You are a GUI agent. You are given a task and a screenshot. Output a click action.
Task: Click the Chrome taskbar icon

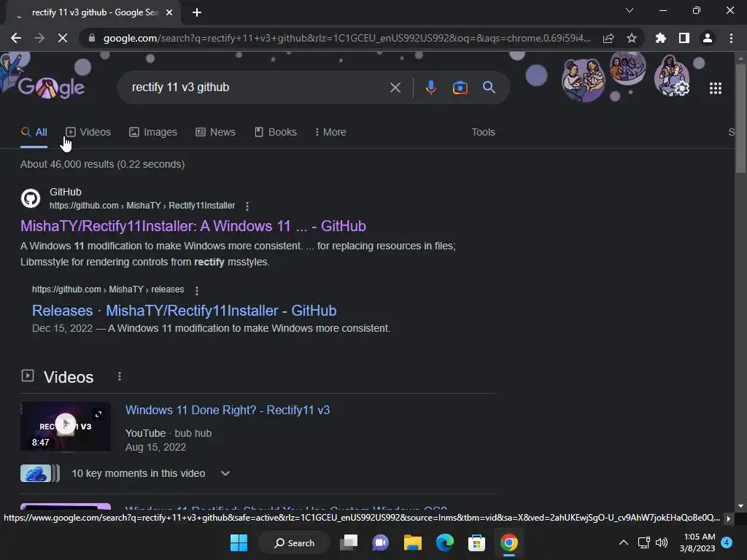[x=508, y=542]
